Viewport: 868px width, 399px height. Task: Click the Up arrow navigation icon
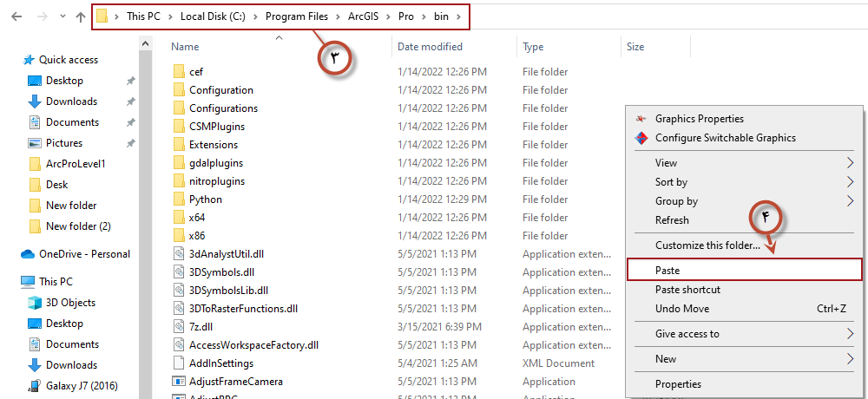click(x=80, y=16)
